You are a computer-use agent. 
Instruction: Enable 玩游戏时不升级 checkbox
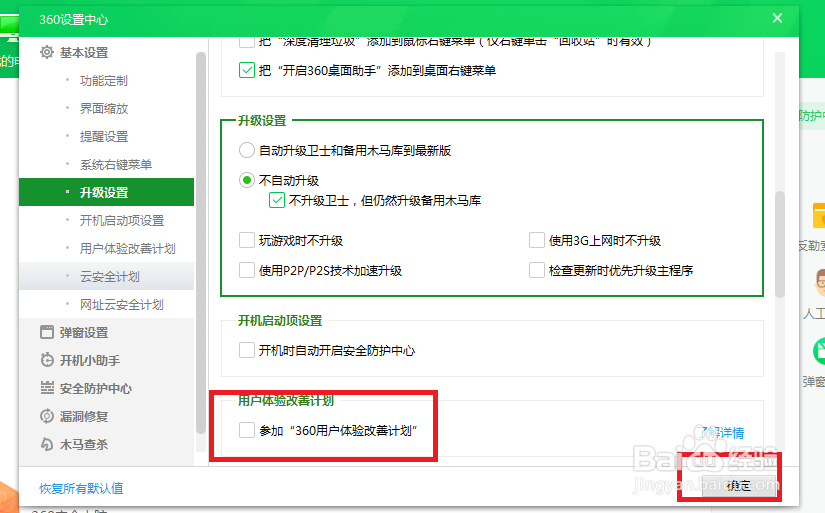247,240
